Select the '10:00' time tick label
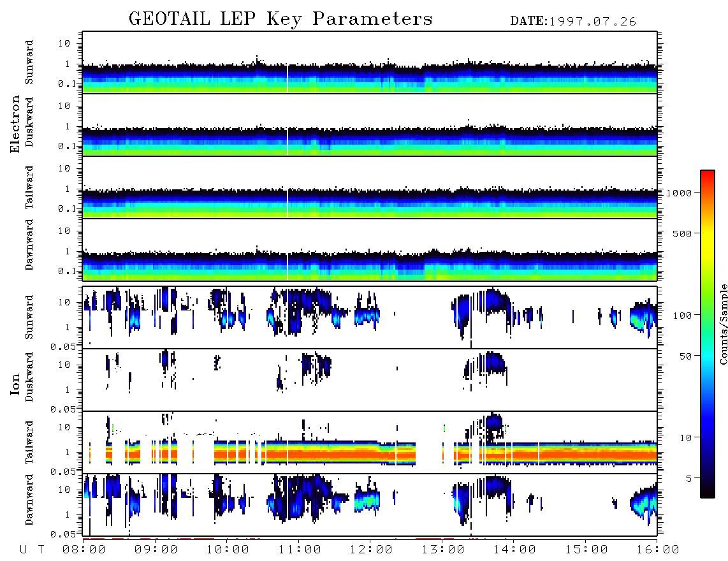728x561 pixels. (228, 550)
